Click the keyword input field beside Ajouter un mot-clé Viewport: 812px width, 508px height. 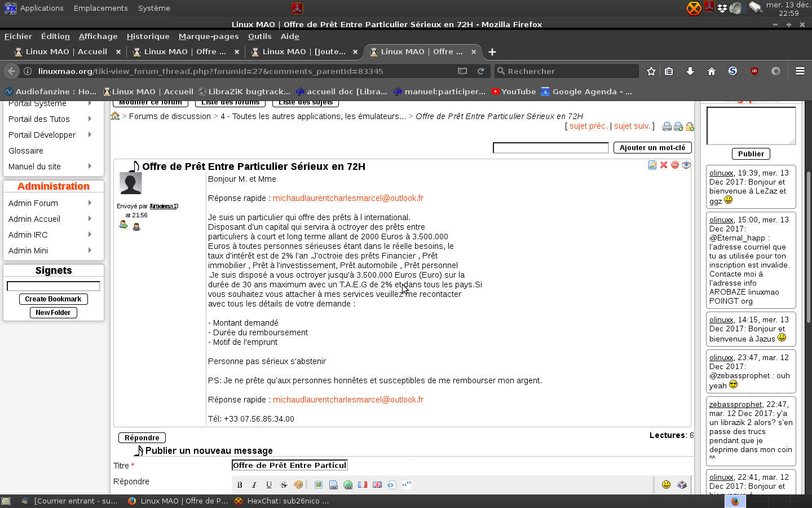(551, 148)
